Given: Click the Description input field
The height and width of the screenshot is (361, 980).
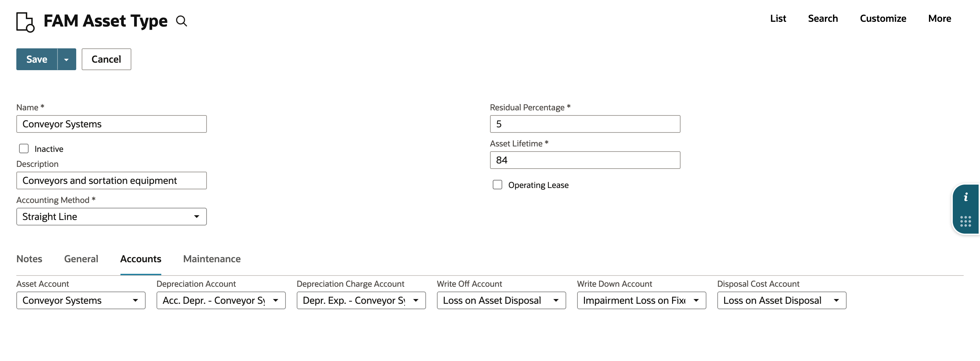Looking at the screenshot, I should point(112,180).
